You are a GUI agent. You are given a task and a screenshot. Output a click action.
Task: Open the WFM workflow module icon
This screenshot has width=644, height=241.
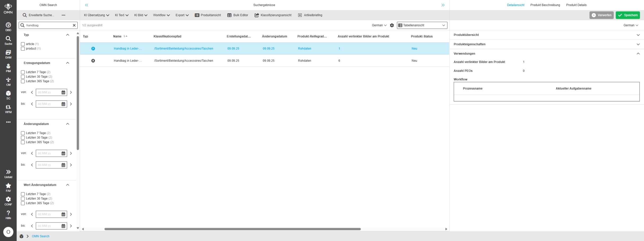pyautogui.click(x=8, y=109)
